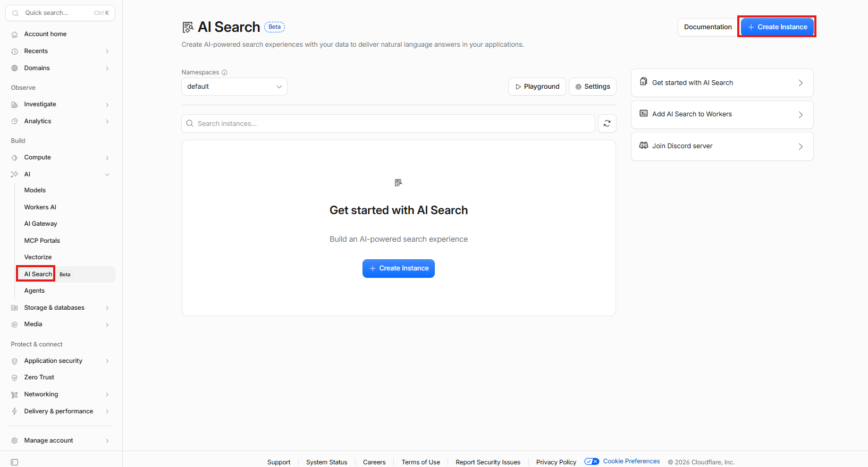Expand the Analytics section chevron

point(107,122)
